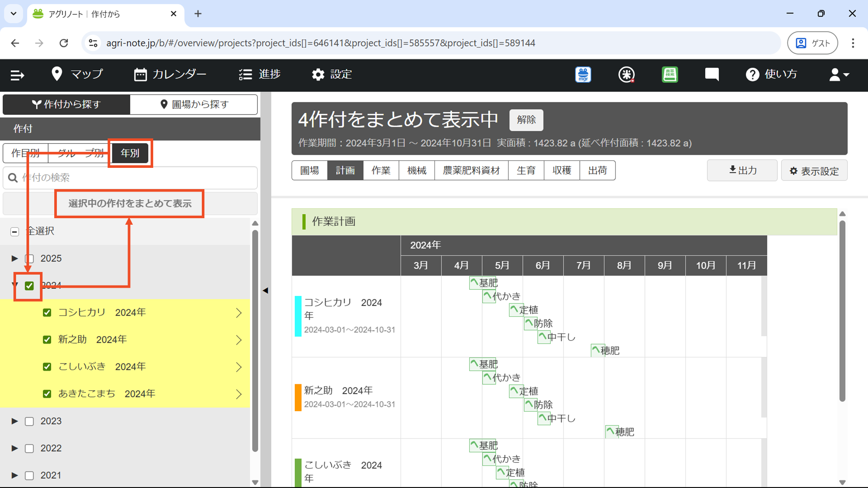Open 使い方 help guide

coord(772,74)
